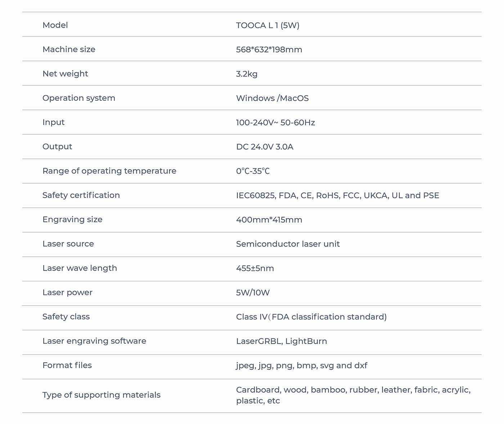
Task: Click the 'Machine size' label
Action: pos(69,49)
